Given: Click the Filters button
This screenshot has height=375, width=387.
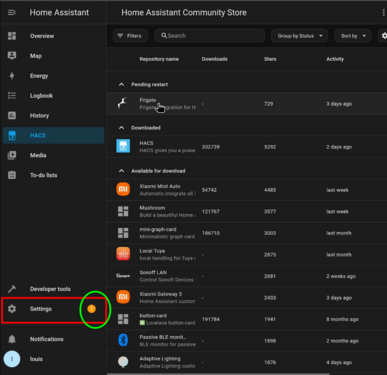Looking at the screenshot, I should click(x=130, y=36).
